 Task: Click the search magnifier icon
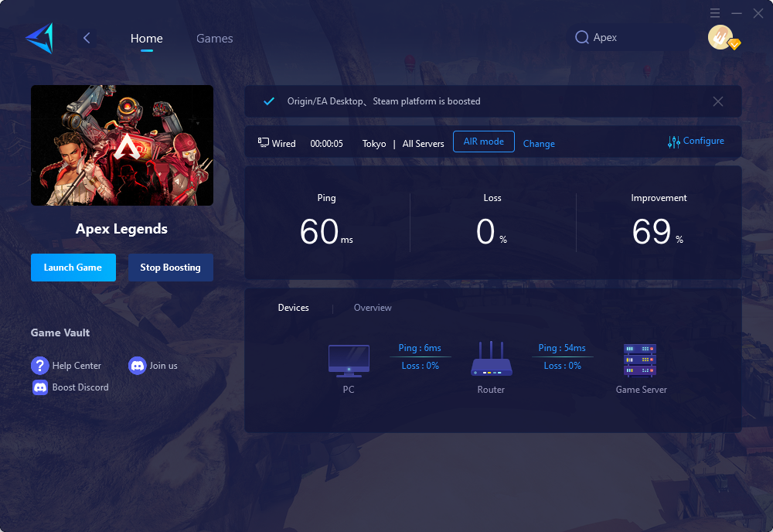point(582,37)
